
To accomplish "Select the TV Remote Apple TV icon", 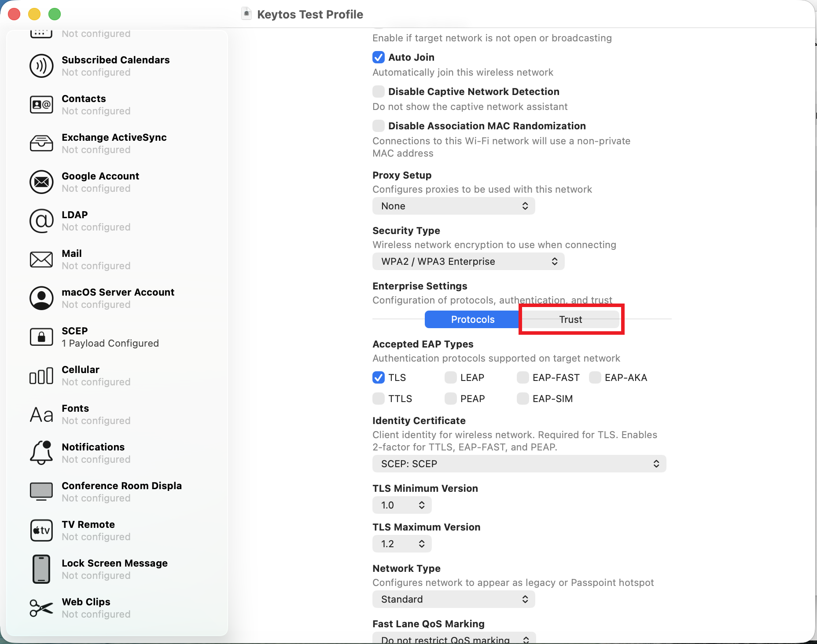I will (41, 531).
